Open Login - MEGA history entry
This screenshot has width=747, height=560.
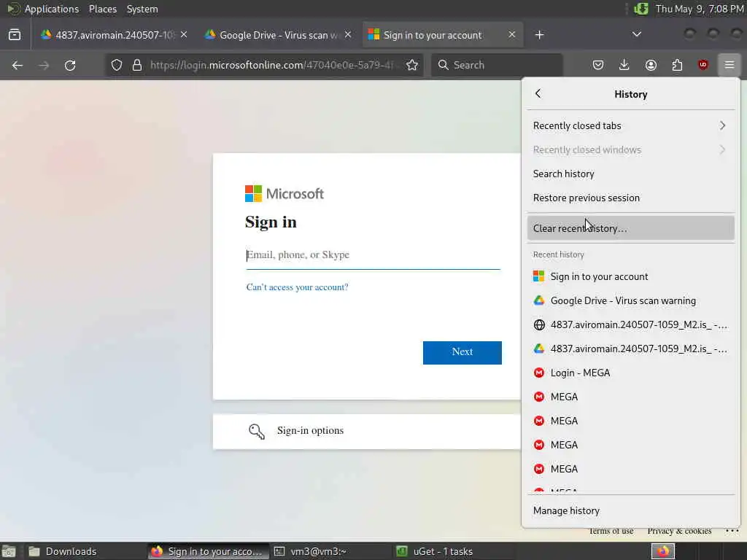[631, 373]
